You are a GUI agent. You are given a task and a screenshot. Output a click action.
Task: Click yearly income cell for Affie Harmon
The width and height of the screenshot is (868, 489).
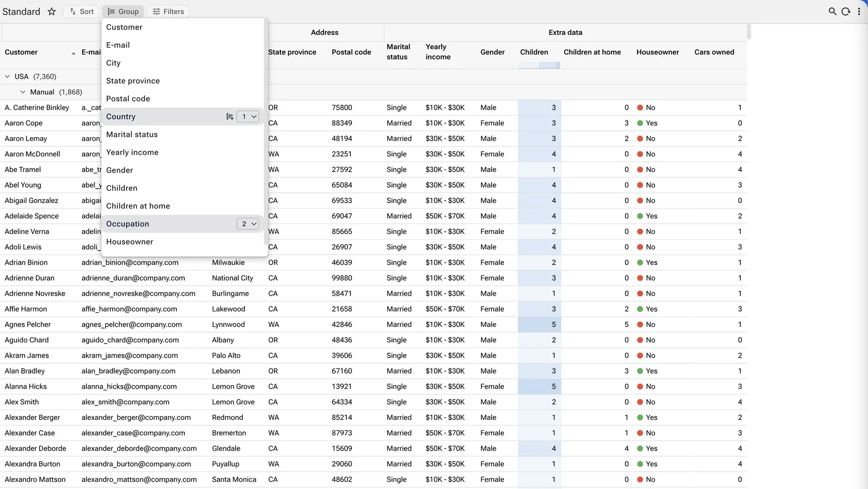point(445,309)
